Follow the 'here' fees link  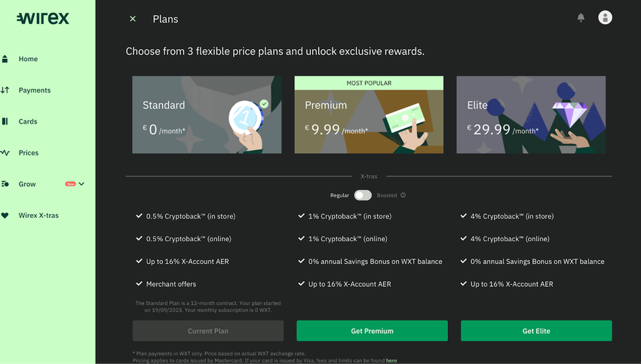pos(391,361)
